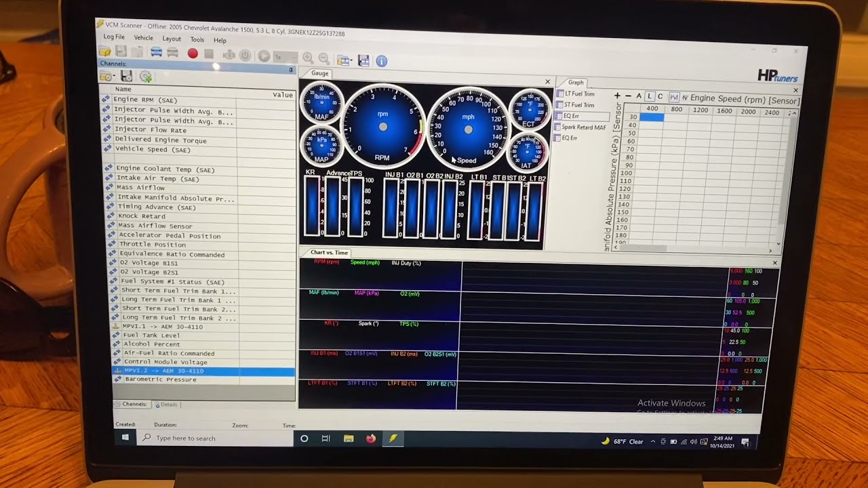Close the Chart vs. Time panel
Screen dimensions: 868x488
click(775, 262)
